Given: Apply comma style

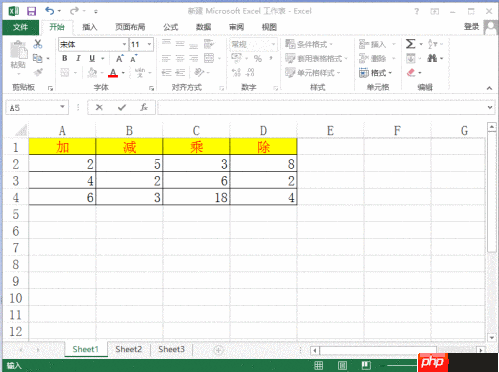Looking at the screenshot, I should (271, 59).
